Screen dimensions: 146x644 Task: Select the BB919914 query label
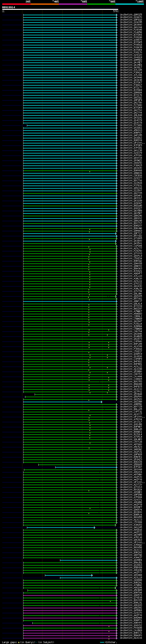[x=8, y=8]
